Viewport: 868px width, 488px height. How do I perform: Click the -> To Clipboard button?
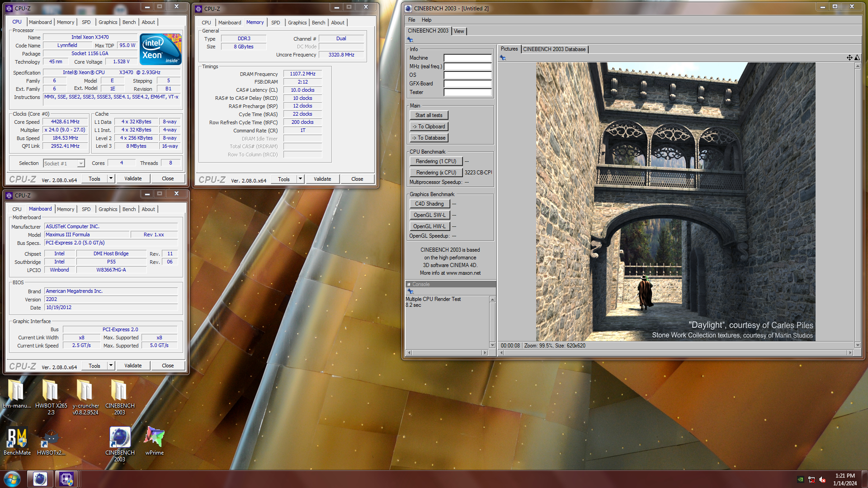[x=429, y=127]
